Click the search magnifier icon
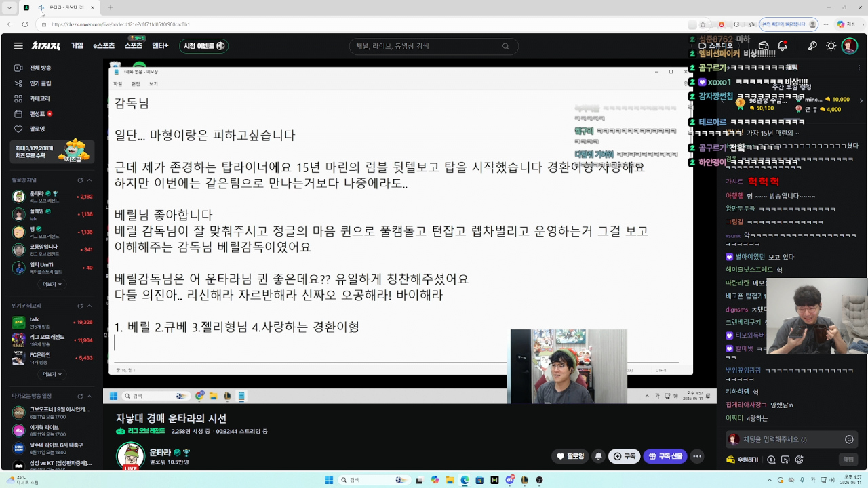 coord(505,46)
